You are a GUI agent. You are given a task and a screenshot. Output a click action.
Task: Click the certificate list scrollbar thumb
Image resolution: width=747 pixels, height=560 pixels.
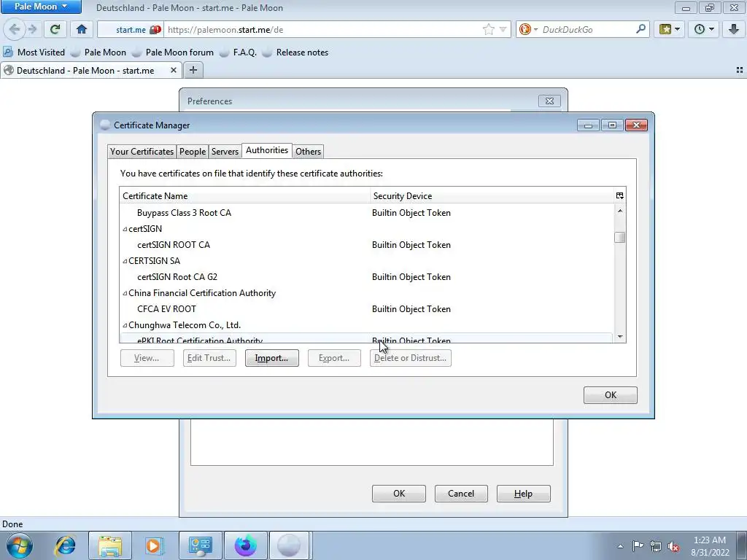click(x=620, y=237)
